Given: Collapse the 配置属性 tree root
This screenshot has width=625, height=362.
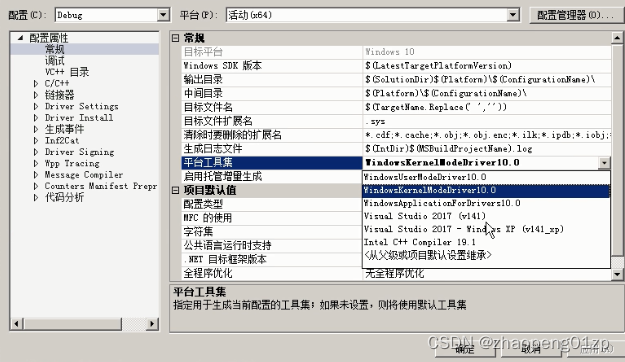Looking at the screenshot, I should [x=20, y=38].
